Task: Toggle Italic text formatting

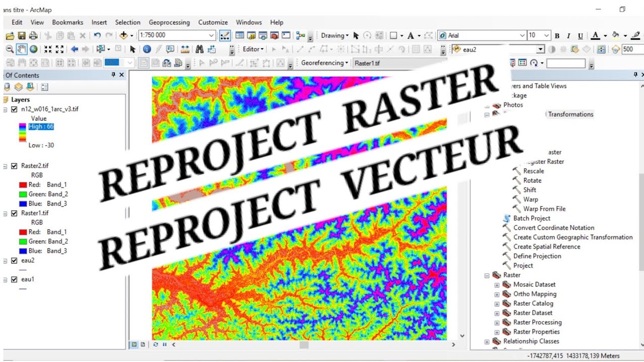Action: click(x=569, y=36)
